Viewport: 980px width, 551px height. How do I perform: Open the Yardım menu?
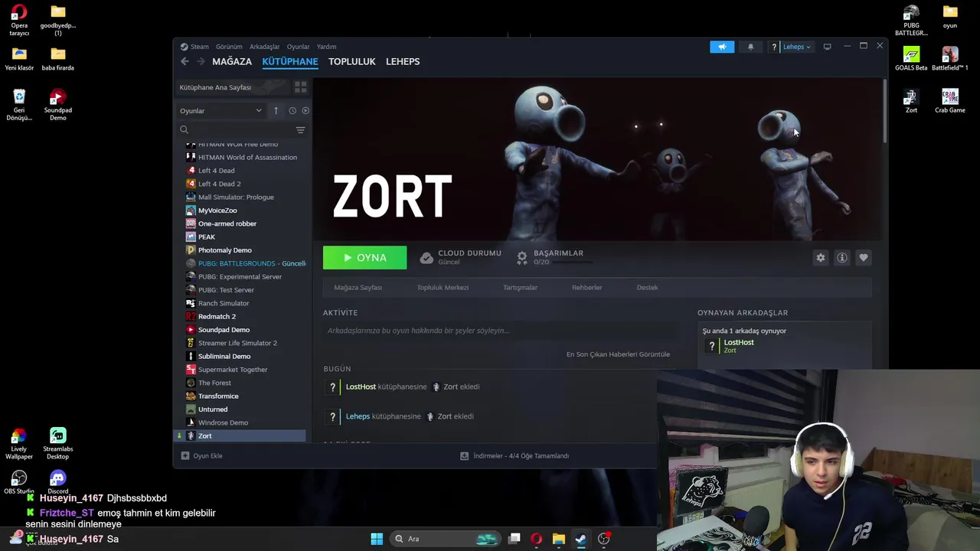(326, 47)
